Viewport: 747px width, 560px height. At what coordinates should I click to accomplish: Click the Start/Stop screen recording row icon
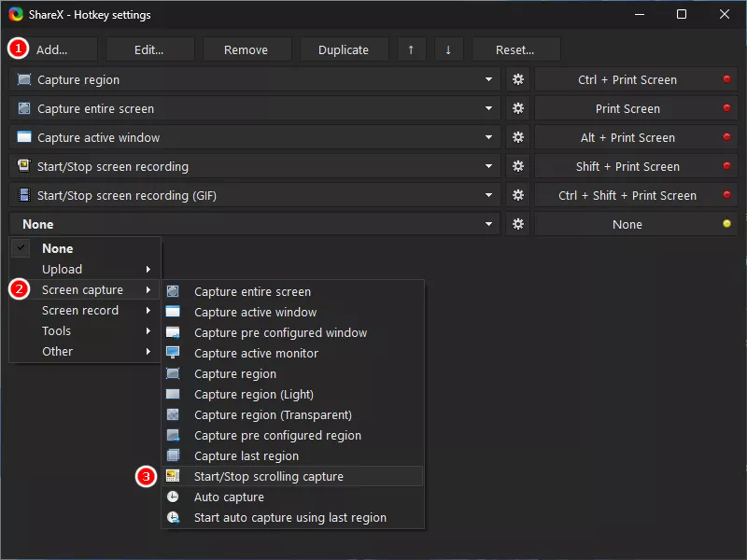point(24,166)
